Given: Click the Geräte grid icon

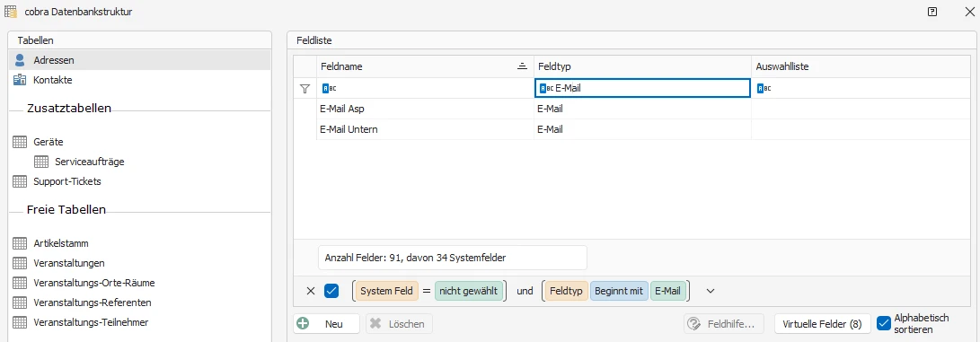Looking at the screenshot, I should tap(20, 142).
